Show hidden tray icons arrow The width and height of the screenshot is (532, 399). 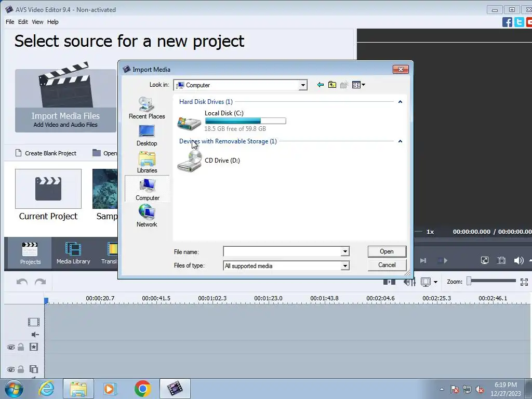coord(442,390)
